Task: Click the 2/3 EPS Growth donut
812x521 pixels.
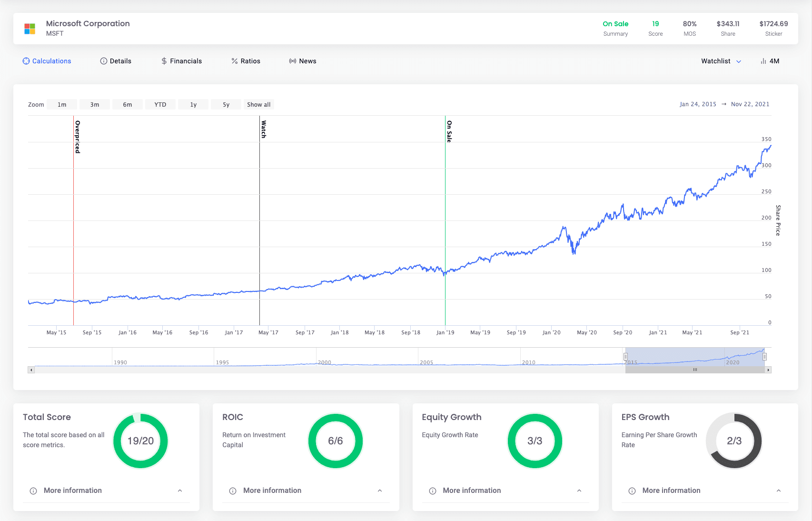Action: tap(734, 441)
